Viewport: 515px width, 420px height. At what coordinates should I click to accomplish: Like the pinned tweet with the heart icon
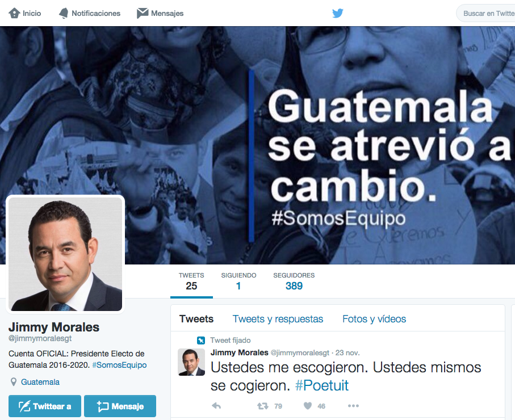pyautogui.click(x=308, y=406)
